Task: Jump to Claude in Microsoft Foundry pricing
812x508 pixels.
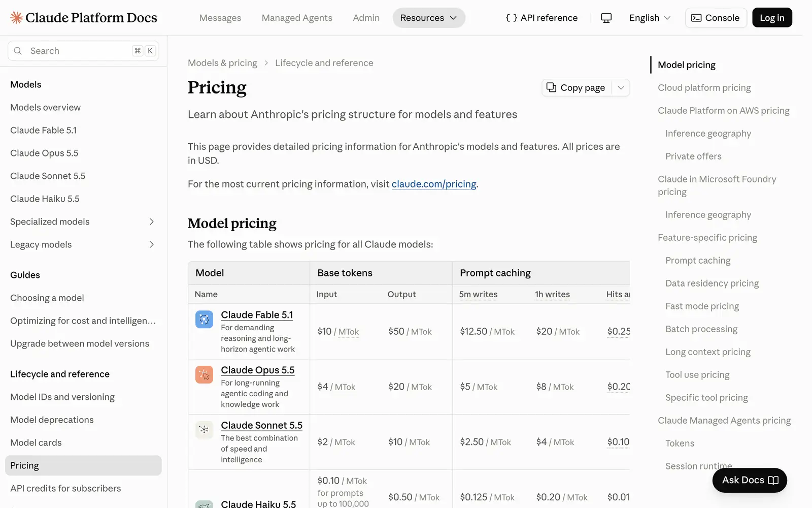Action: [x=717, y=185]
